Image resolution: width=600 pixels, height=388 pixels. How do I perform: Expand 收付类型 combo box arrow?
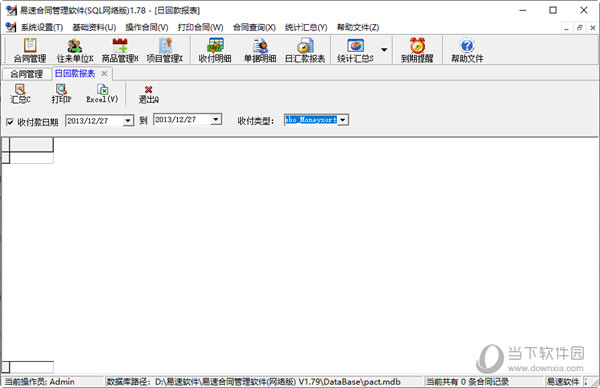click(x=343, y=120)
